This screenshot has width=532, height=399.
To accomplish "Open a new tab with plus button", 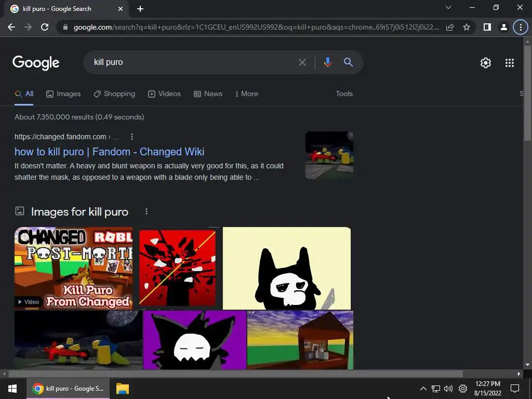I will click(x=140, y=9).
